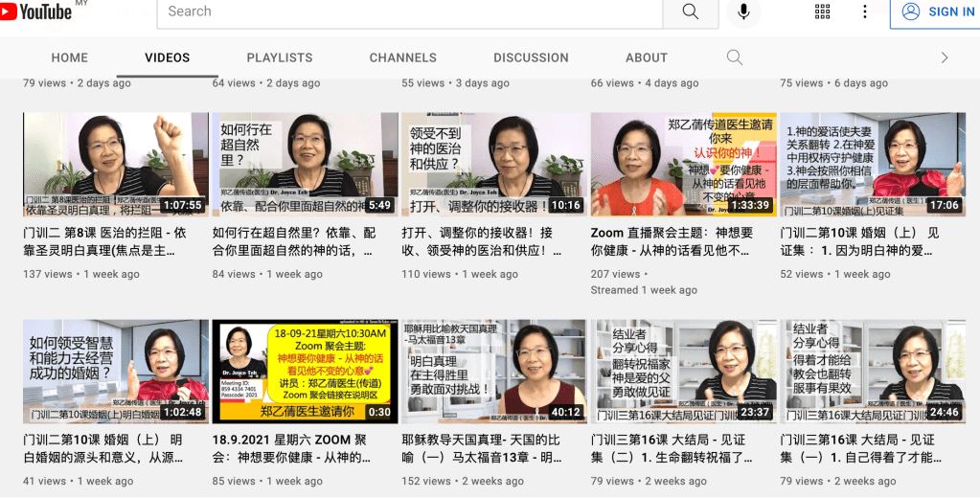The width and height of the screenshot is (980, 498).
Task: Open the three-dot settings menu
Action: (x=865, y=11)
